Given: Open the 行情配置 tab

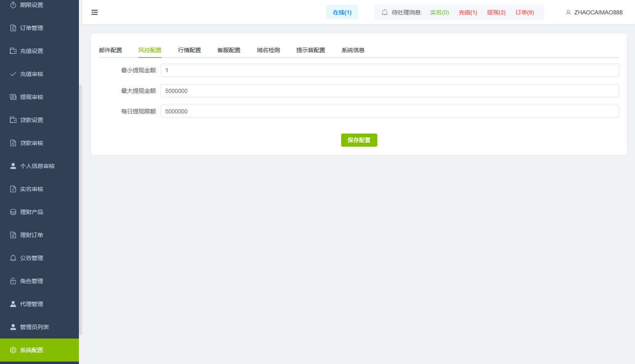Looking at the screenshot, I should (189, 50).
